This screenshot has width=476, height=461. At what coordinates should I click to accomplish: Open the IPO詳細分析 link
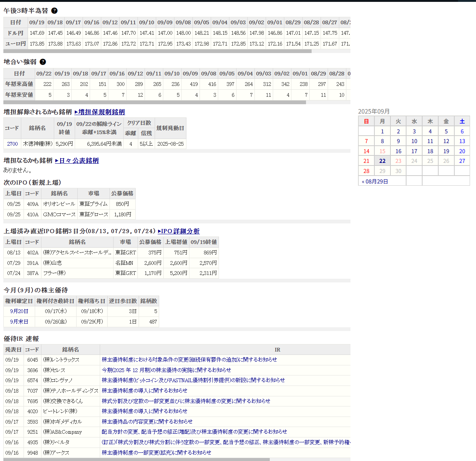click(179, 231)
